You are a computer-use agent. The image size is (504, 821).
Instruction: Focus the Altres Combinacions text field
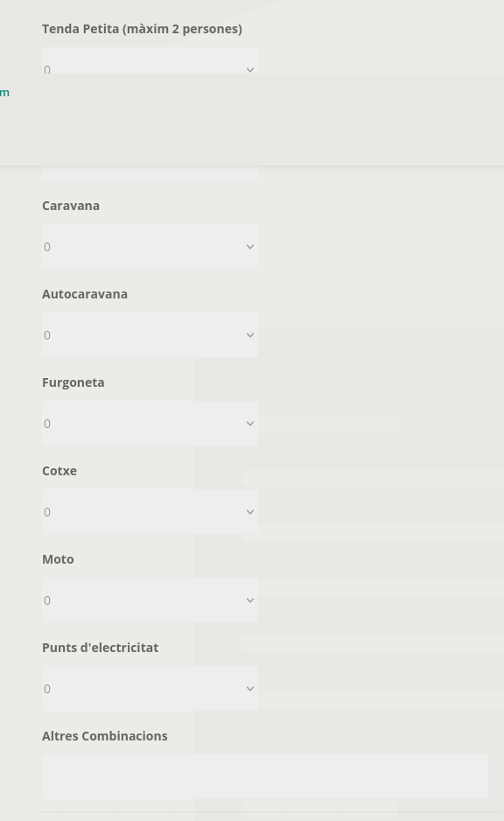point(265,777)
